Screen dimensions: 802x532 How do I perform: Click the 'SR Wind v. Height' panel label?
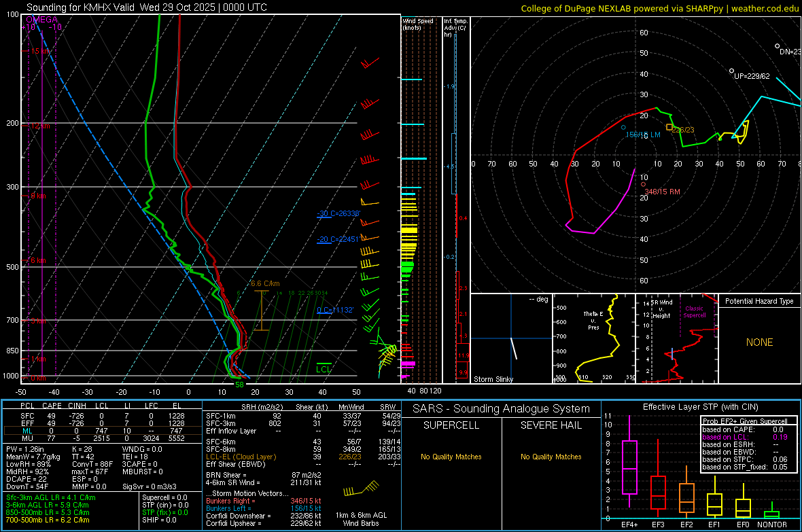pos(662,309)
